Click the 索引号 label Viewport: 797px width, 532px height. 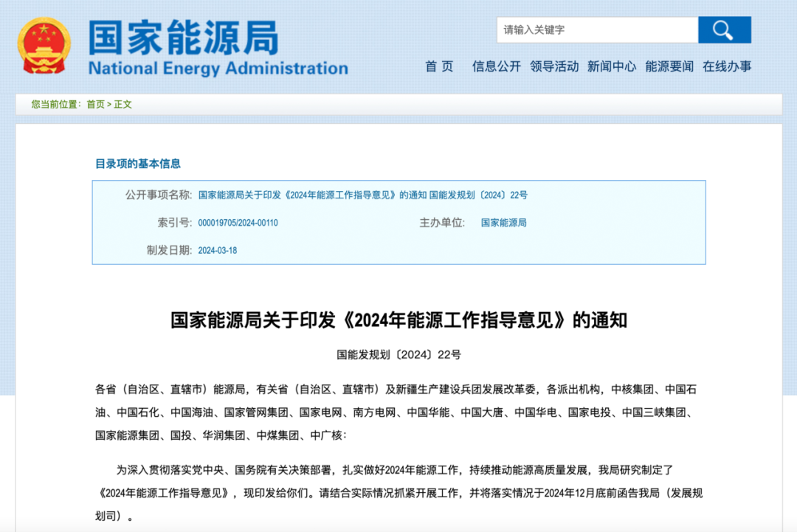175,223
